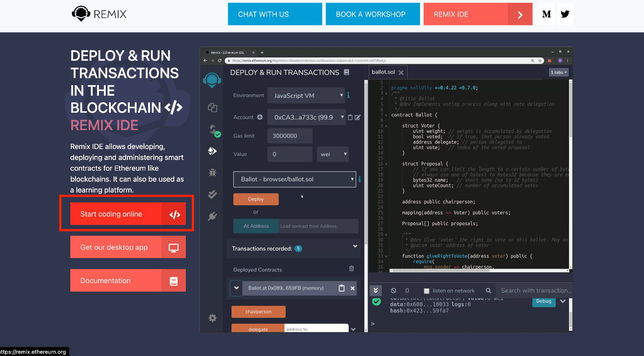Click the Gas limit 3000000 field

click(x=290, y=136)
